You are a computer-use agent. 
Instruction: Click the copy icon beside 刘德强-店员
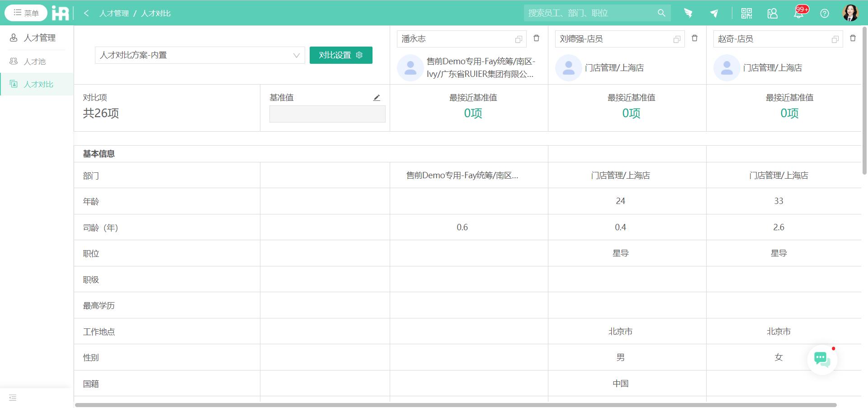pyautogui.click(x=676, y=39)
